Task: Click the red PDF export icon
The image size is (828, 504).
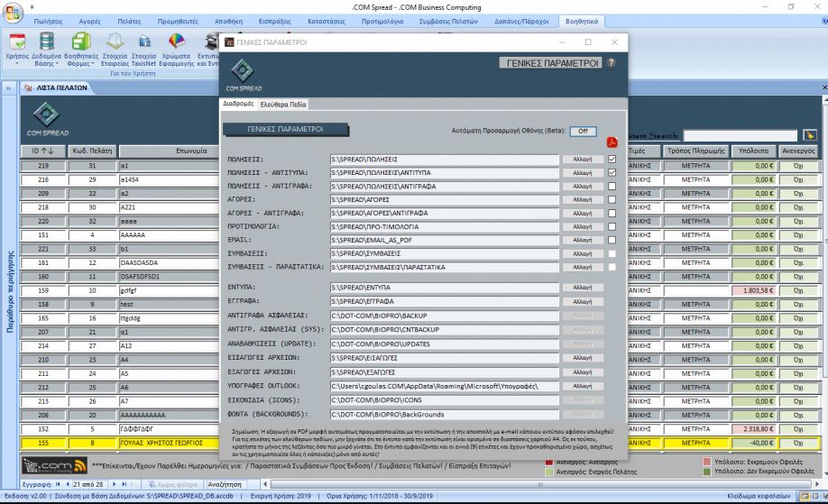Action: tap(612, 142)
